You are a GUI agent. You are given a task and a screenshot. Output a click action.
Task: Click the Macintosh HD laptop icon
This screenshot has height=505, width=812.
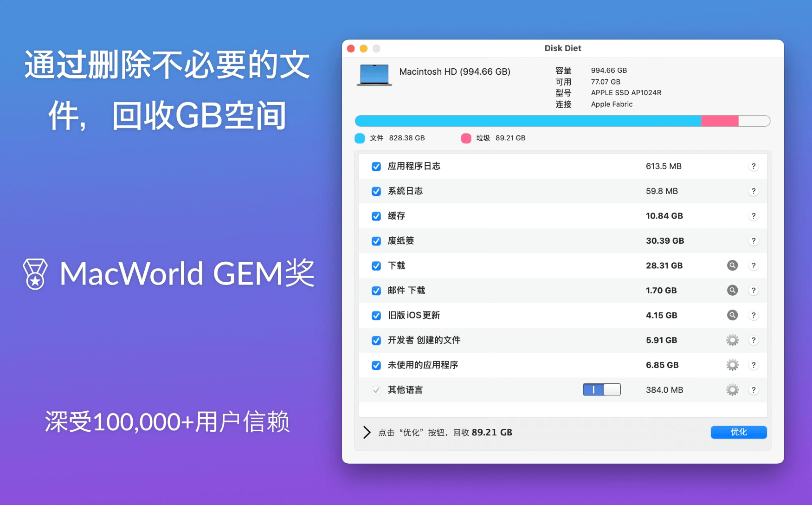pyautogui.click(x=373, y=74)
